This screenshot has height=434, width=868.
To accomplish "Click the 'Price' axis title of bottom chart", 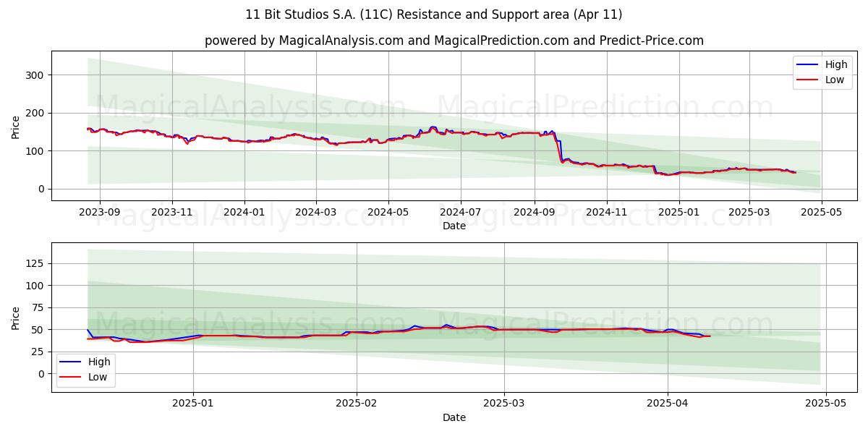I will [x=16, y=318].
